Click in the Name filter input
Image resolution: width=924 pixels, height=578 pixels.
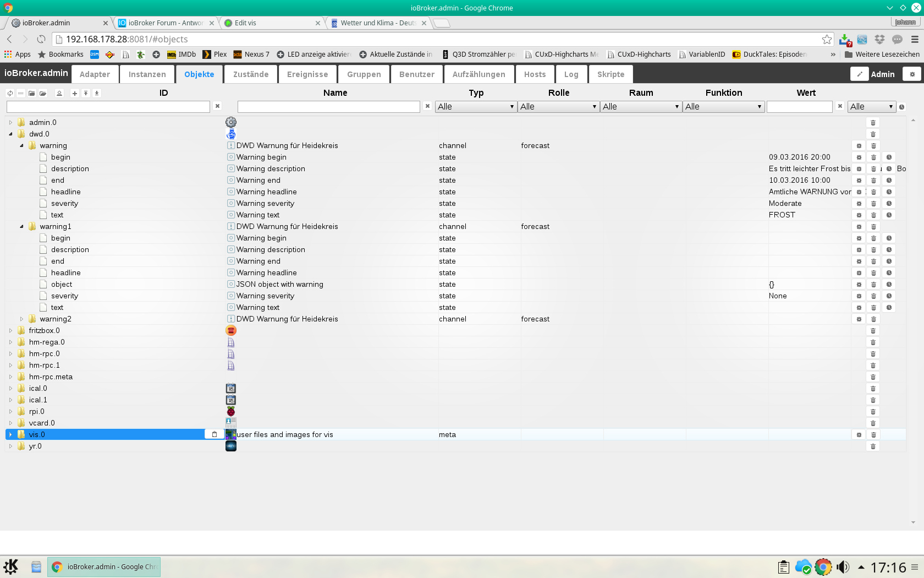[329, 107]
